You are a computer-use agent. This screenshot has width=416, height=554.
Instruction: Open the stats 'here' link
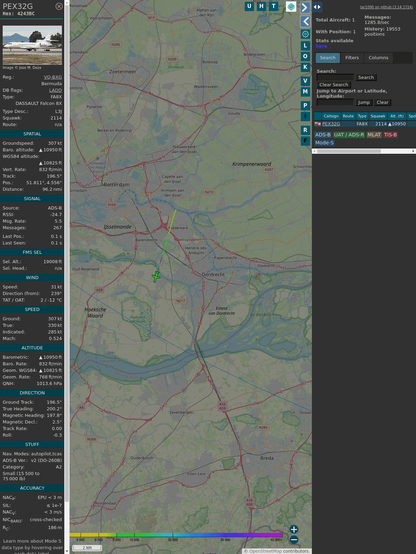point(321,46)
